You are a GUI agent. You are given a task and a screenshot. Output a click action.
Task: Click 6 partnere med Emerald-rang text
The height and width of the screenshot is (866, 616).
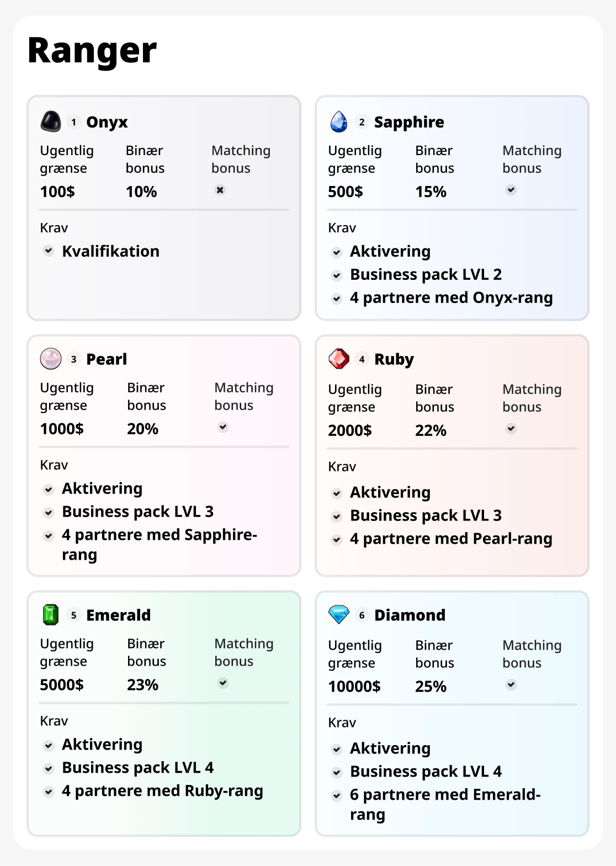coord(445,795)
